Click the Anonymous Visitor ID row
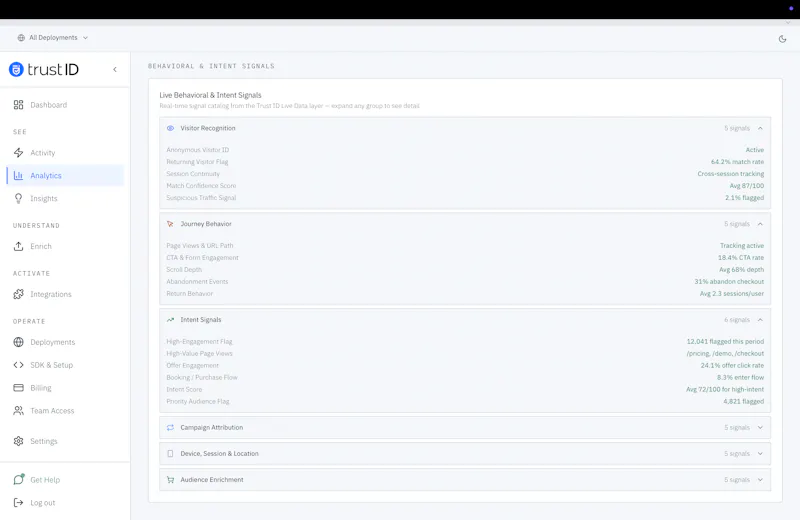800x520 pixels. pyautogui.click(x=465, y=150)
